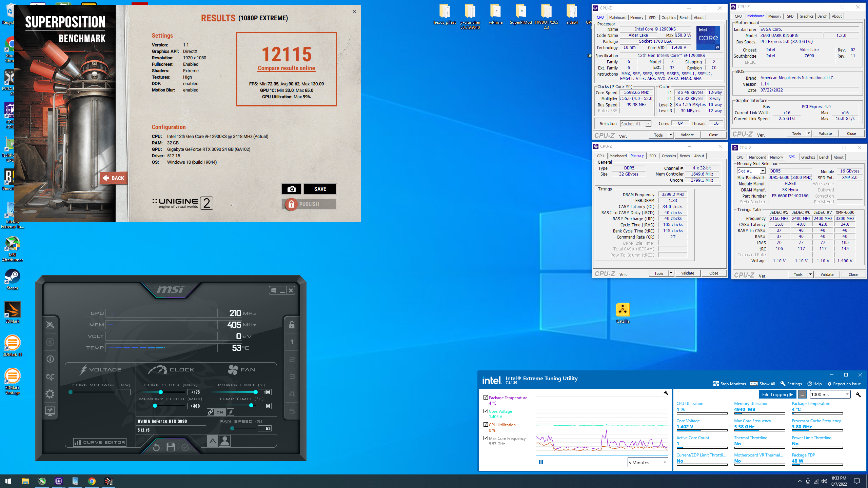
Task: Uncheck CPU Utilization in XTU graph
Action: [x=486, y=424]
